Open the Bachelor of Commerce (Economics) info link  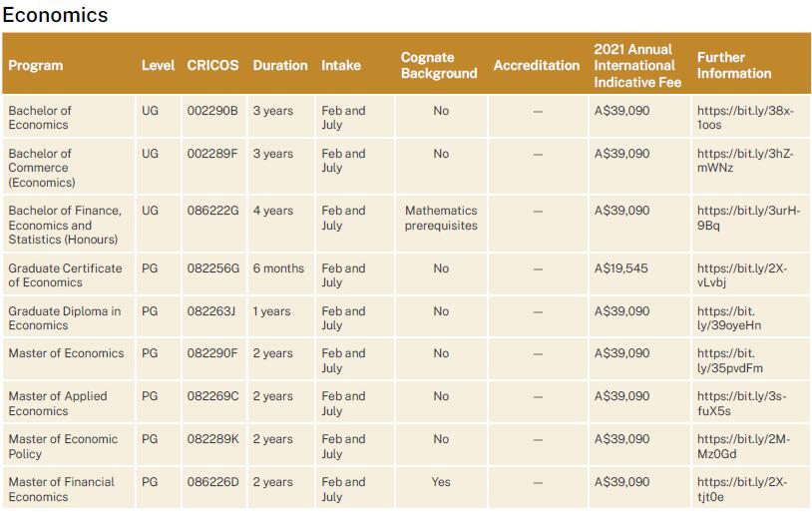click(745, 161)
